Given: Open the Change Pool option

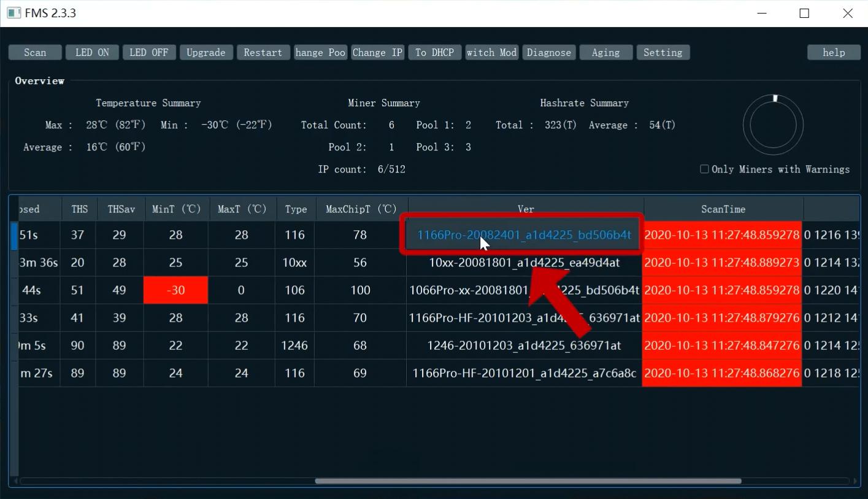Looking at the screenshot, I should tap(320, 53).
